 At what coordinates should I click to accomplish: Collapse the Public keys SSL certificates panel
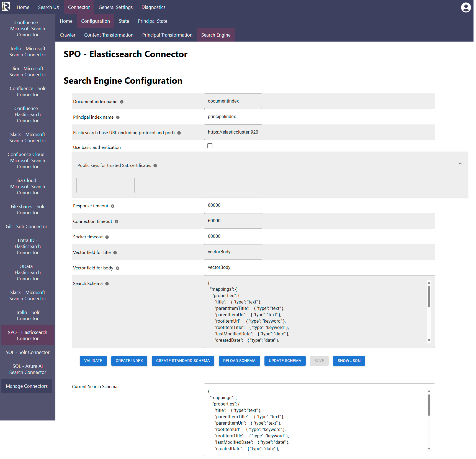(460, 164)
